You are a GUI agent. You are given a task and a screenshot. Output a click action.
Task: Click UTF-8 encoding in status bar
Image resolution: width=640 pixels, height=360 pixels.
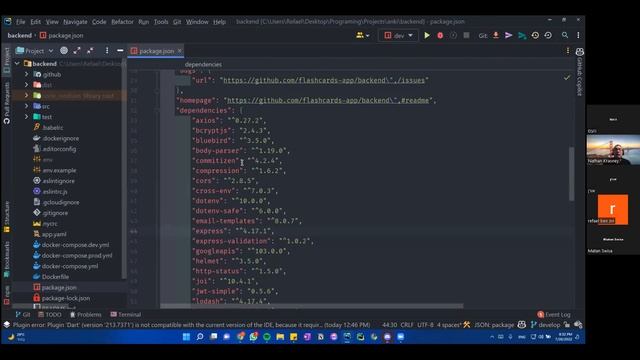[425, 325]
